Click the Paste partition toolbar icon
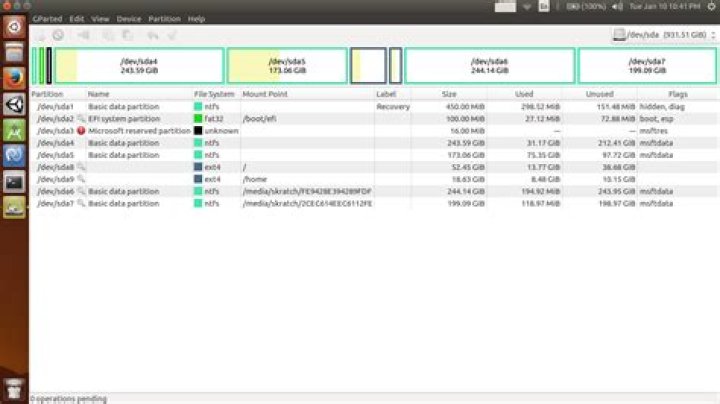Viewport: 720px width, 404px height. [127, 35]
